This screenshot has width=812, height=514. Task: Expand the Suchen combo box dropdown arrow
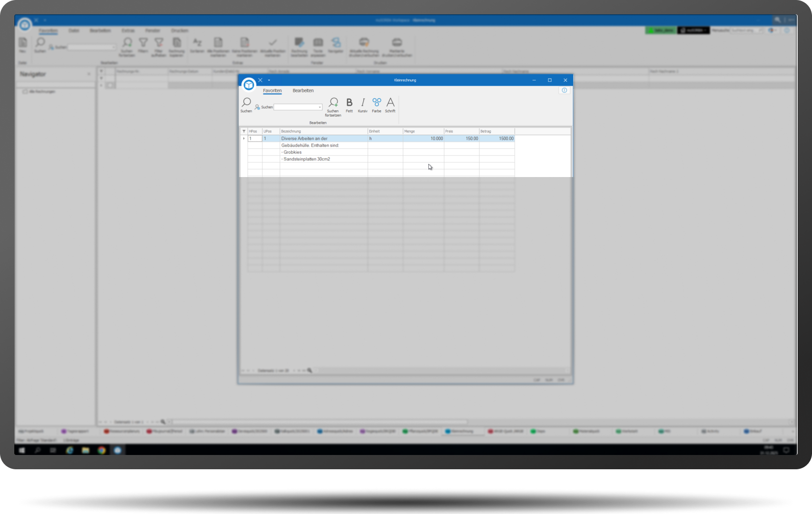pos(320,107)
